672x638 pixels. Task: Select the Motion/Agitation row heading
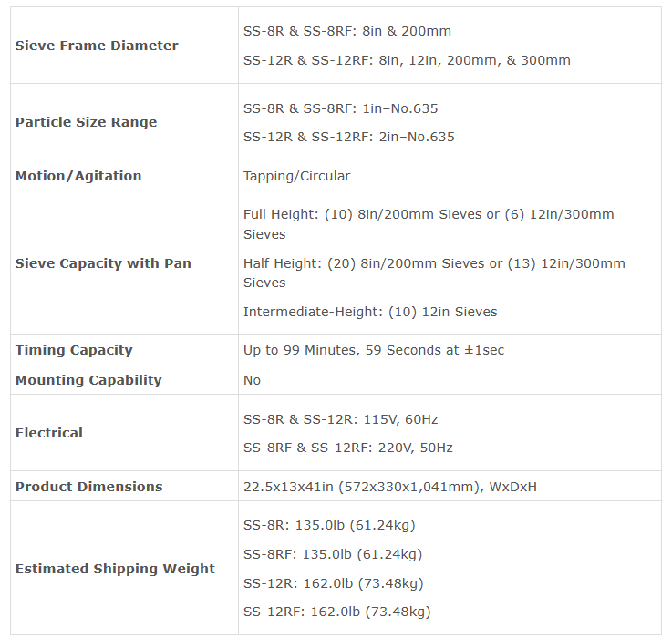[78, 176]
